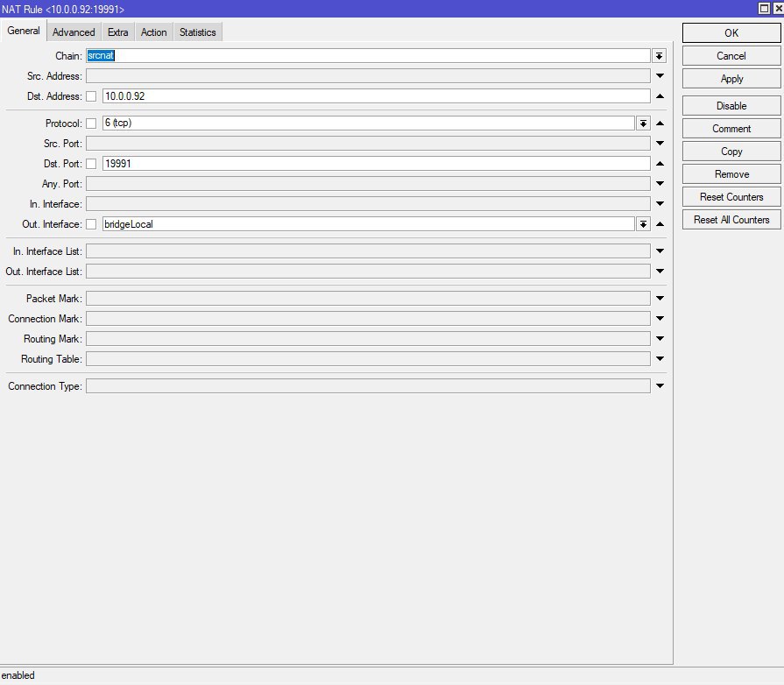Copy the NAT rule

[731, 152]
